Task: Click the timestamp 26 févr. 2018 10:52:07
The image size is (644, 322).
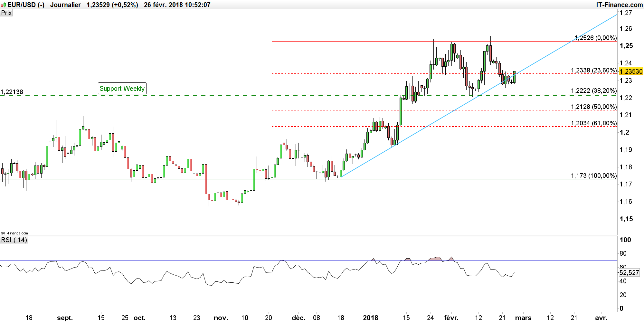Action: tap(177, 5)
